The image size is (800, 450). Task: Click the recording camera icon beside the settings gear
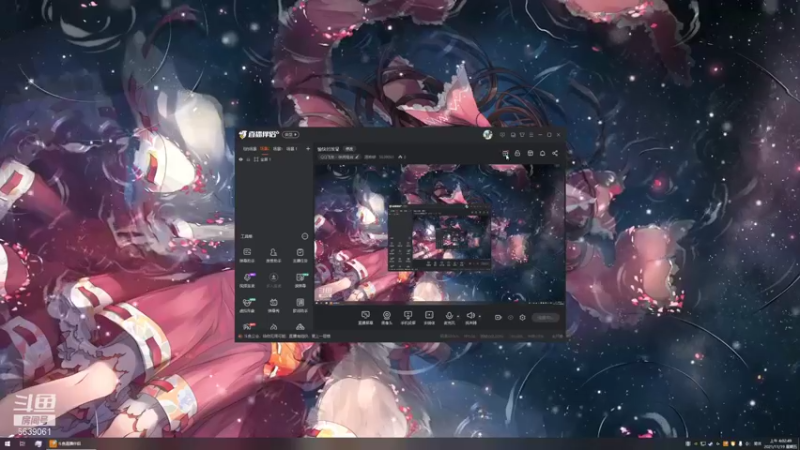(x=498, y=317)
